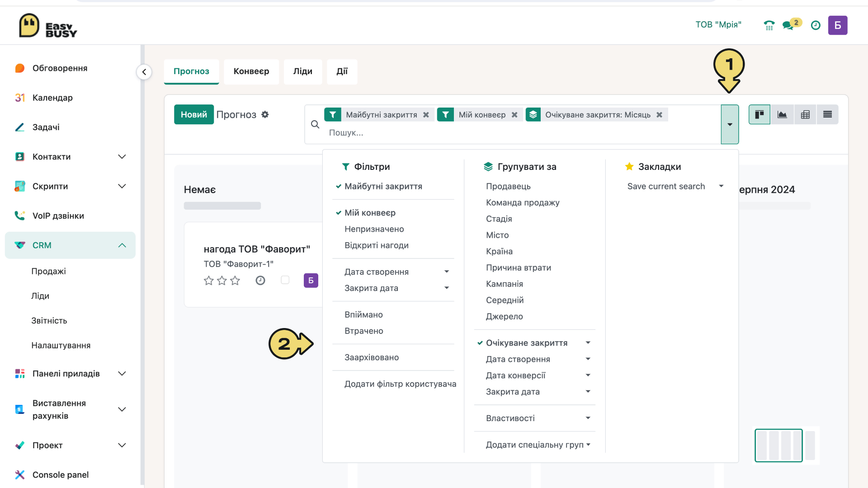Set third priority star on Фаворит card

click(x=235, y=281)
